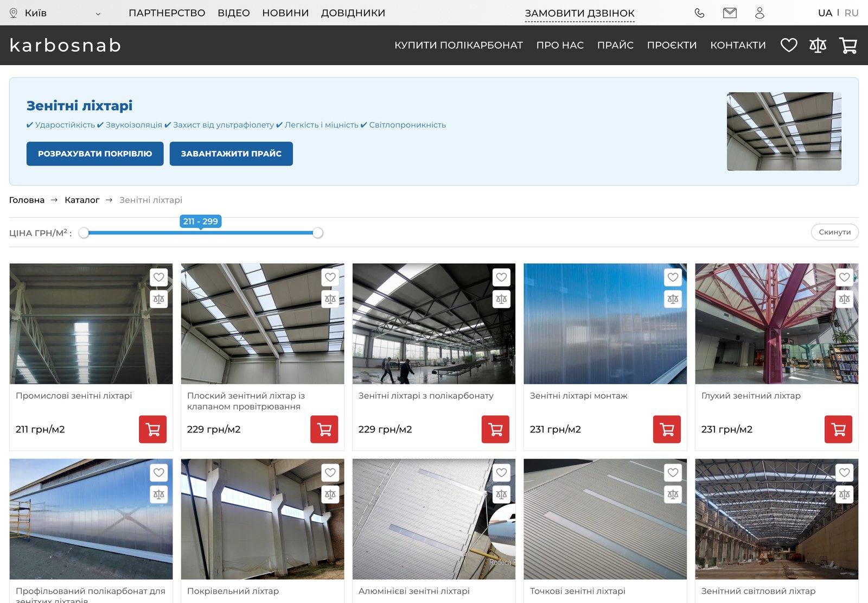Add Зенітні ліхтарі з полікарбонату to cart
868x603 pixels.
[x=496, y=429]
